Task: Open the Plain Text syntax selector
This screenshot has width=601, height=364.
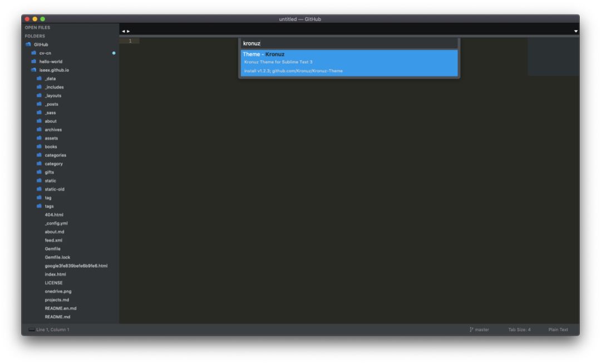Action: (558, 330)
